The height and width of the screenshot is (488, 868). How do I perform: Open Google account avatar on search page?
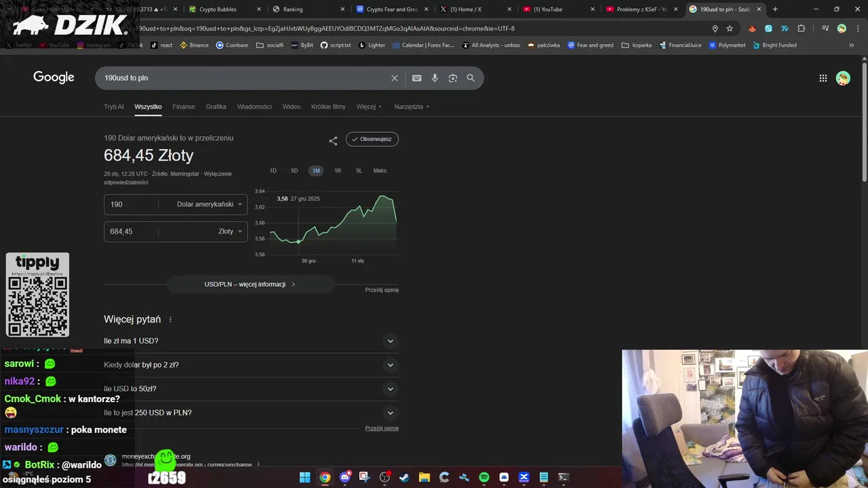[x=843, y=78]
